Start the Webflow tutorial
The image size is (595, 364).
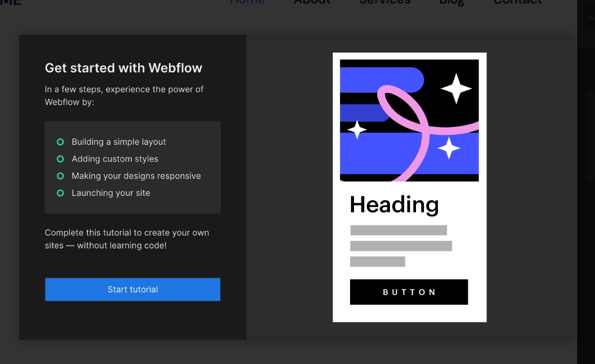132,289
